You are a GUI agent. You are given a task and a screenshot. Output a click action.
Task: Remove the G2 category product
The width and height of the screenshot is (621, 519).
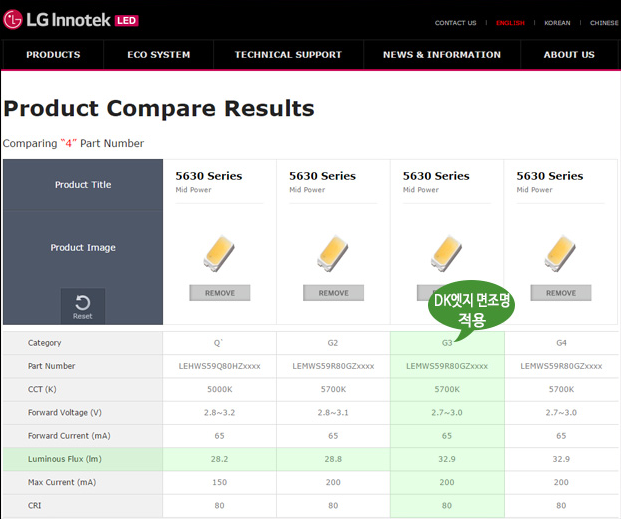click(333, 293)
